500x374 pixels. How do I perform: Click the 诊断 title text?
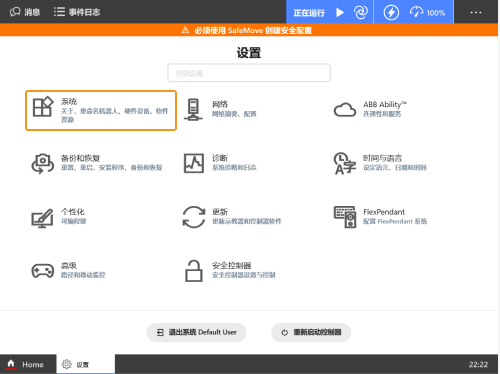pyautogui.click(x=220, y=158)
